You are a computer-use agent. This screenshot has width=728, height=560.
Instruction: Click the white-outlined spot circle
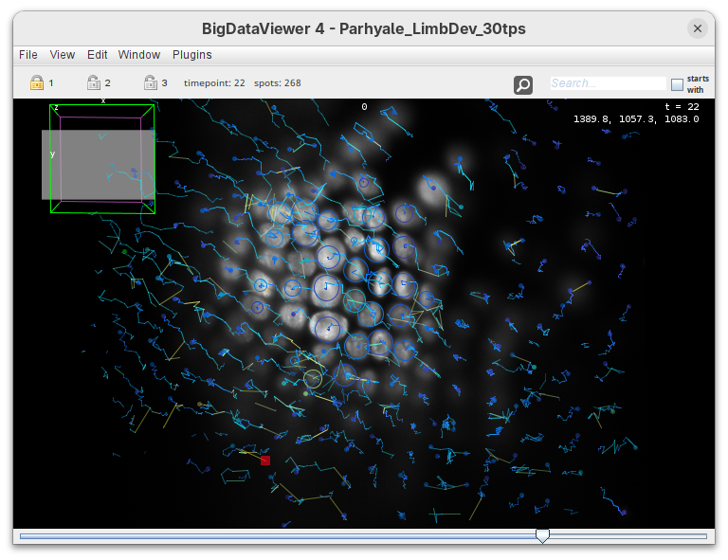click(313, 379)
